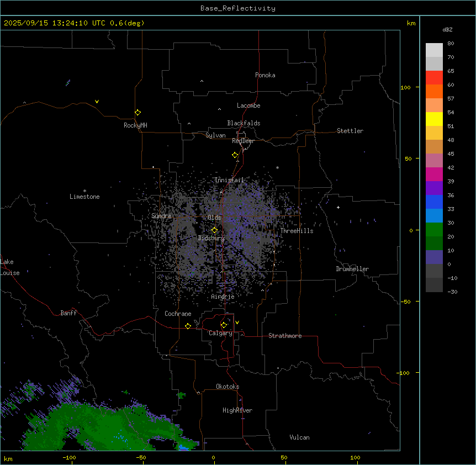Click the white asterisk above Limestone label
This screenshot has height=465, width=476.
pos(84,191)
